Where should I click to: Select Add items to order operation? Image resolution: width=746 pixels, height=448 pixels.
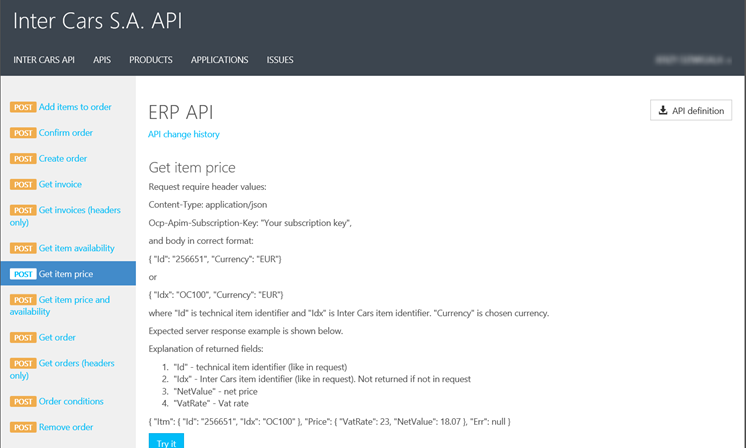pos(75,107)
